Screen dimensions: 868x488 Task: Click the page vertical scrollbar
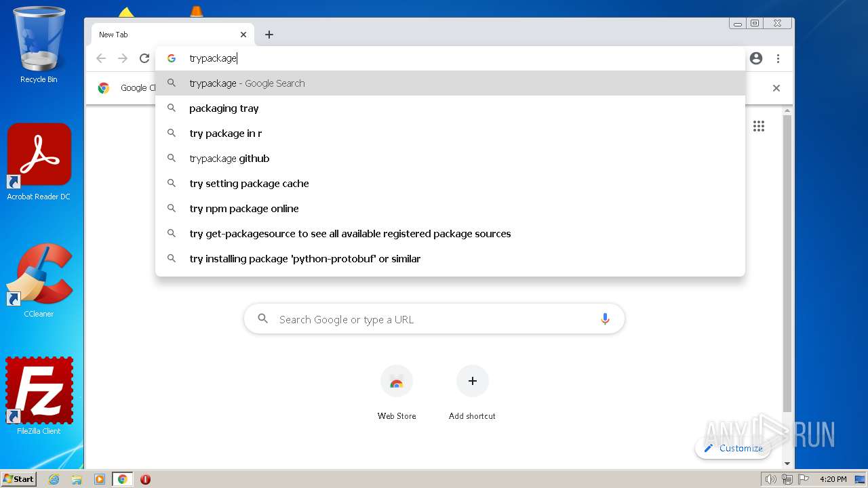[x=787, y=264]
